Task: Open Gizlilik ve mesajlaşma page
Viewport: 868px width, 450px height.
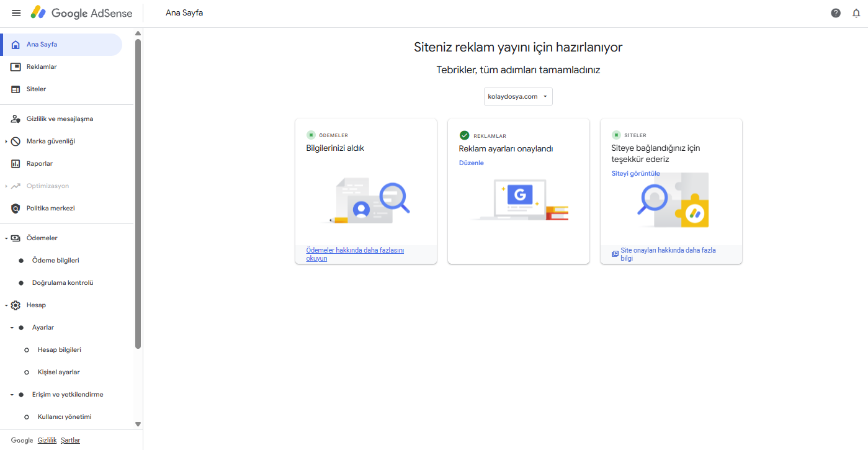Action: (x=61, y=119)
